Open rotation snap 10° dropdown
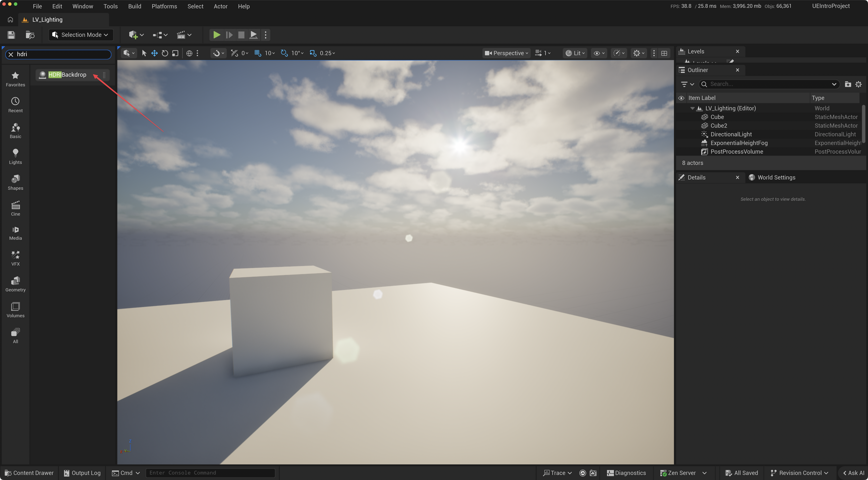Viewport: 868px width, 480px height. point(298,53)
